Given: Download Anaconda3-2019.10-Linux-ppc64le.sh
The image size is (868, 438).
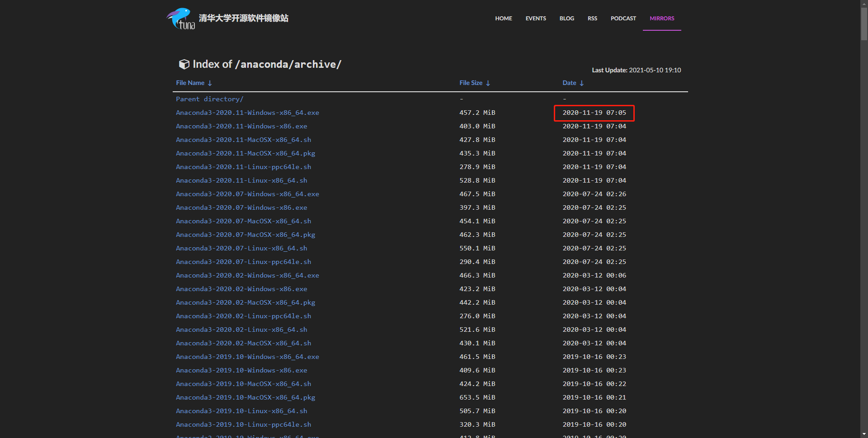Looking at the screenshot, I should [x=243, y=424].
